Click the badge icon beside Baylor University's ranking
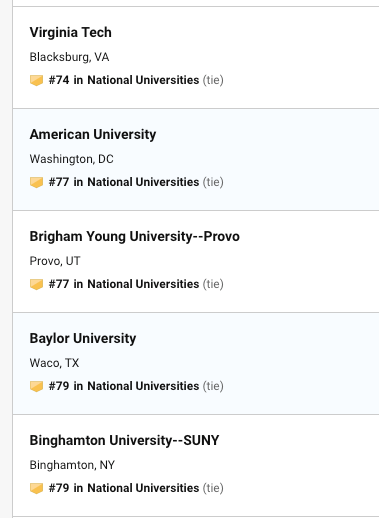 point(36,386)
